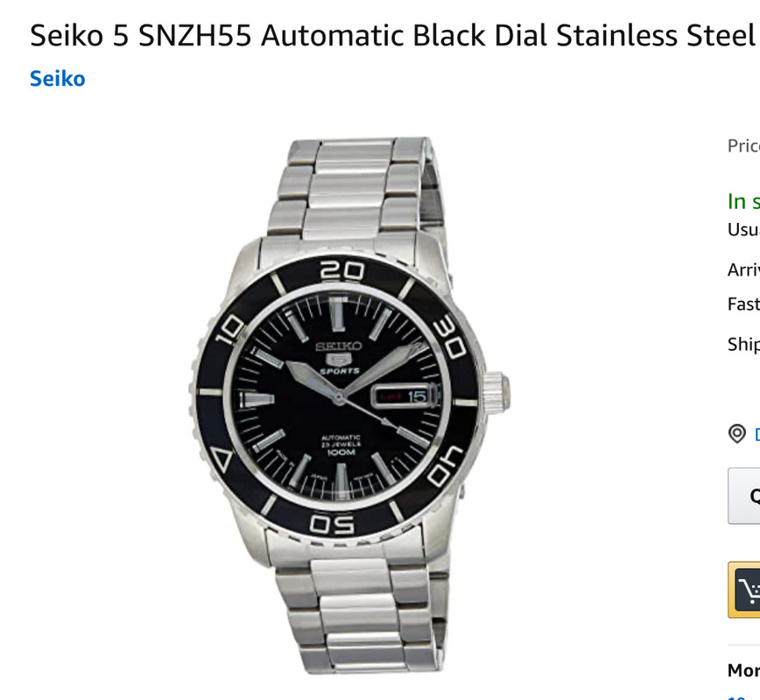Click the Arrives delivery estimate line
This screenshot has width=760, height=700.
743,269
